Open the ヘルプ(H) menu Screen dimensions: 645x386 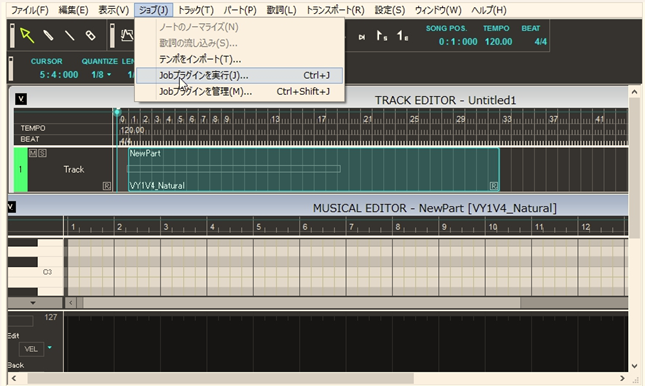tap(489, 10)
